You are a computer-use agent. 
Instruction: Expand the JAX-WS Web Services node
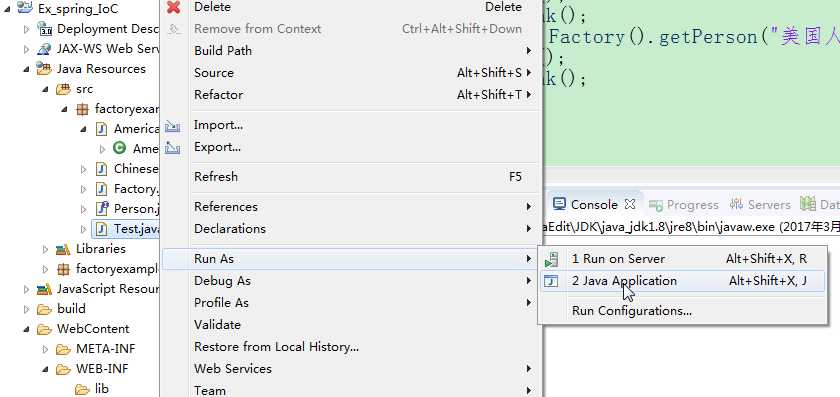tap(26, 50)
